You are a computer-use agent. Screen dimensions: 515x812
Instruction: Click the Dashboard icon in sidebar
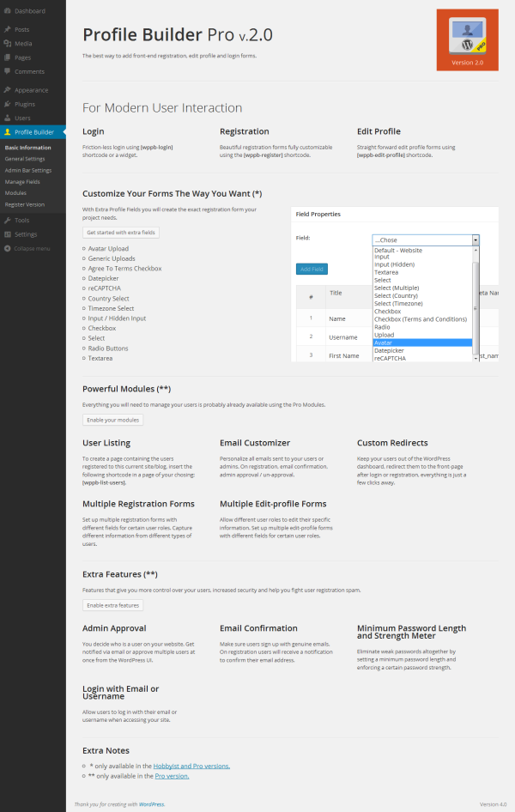click(x=7, y=11)
